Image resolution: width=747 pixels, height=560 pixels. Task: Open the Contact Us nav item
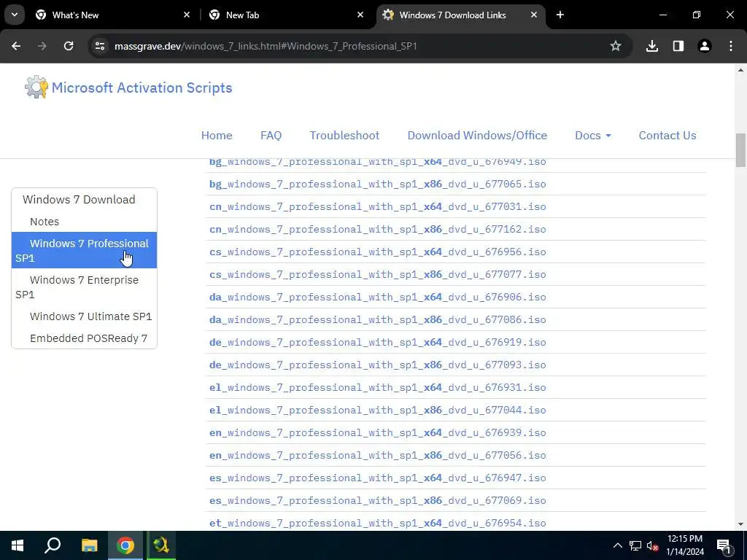pyautogui.click(x=667, y=135)
